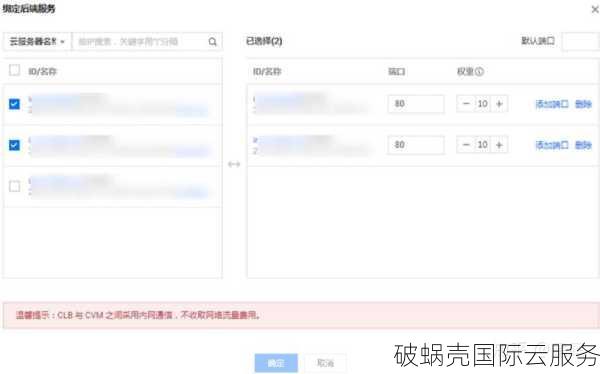This screenshot has width=600, height=374.
Task: Increase weight in first selected row
Action: 499,104
